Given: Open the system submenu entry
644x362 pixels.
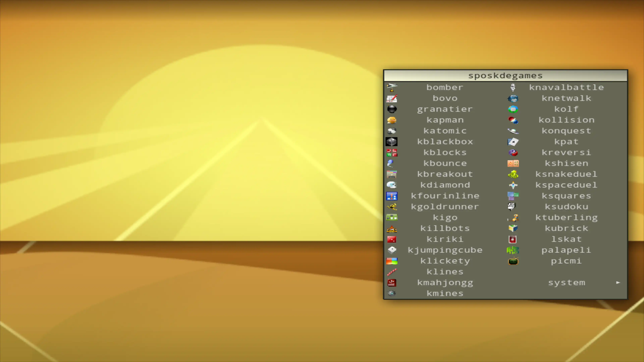Looking at the screenshot, I should click(566, 283).
